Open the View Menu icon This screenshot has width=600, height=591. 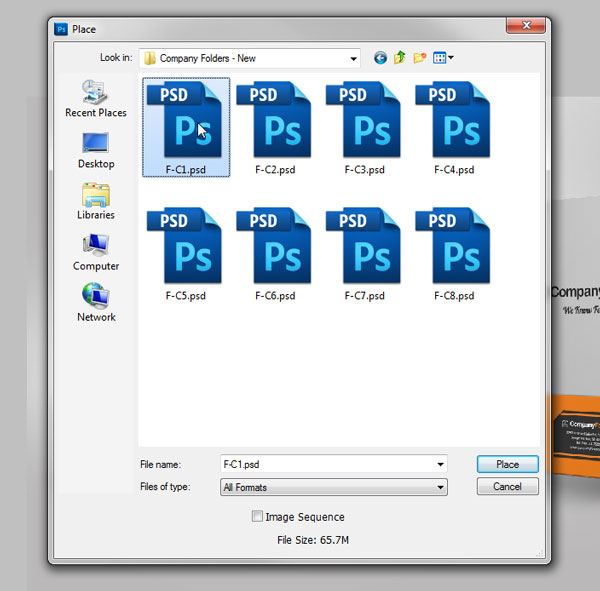pyautogui.click(x=439, y=58)
